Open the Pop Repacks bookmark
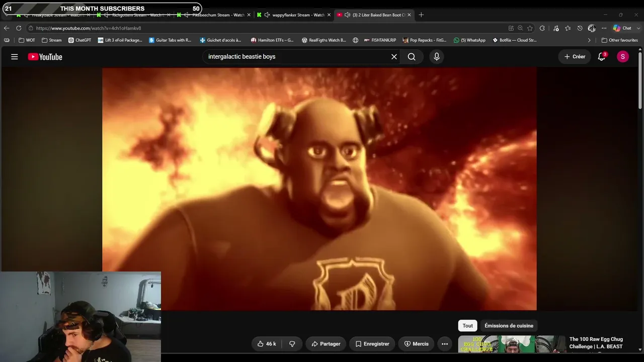644x362 pixels. 425,40
